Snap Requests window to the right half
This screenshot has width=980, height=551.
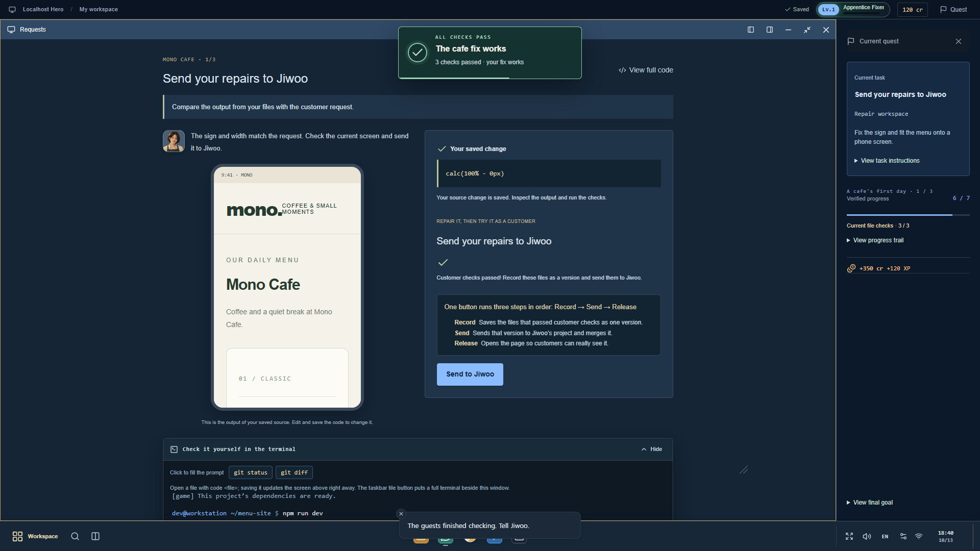770,30
